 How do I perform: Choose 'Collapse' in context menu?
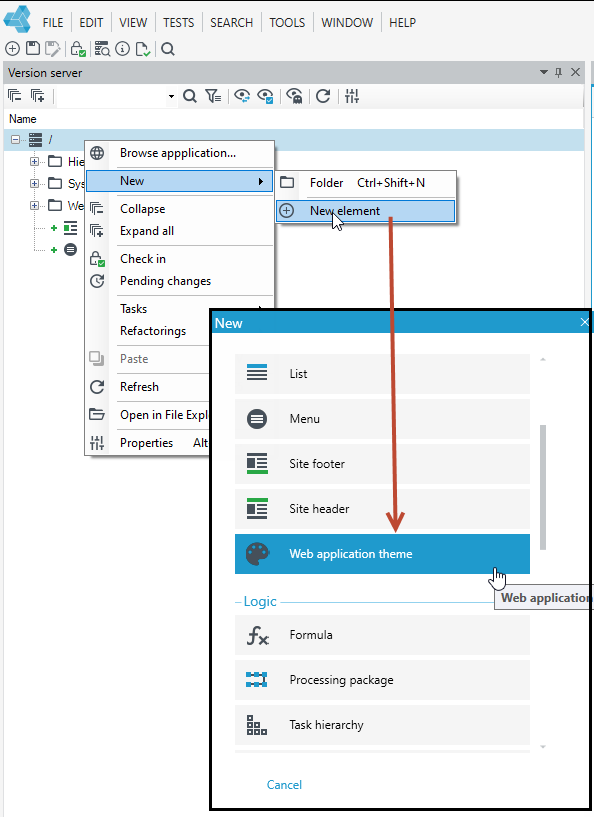coord(180,209)
